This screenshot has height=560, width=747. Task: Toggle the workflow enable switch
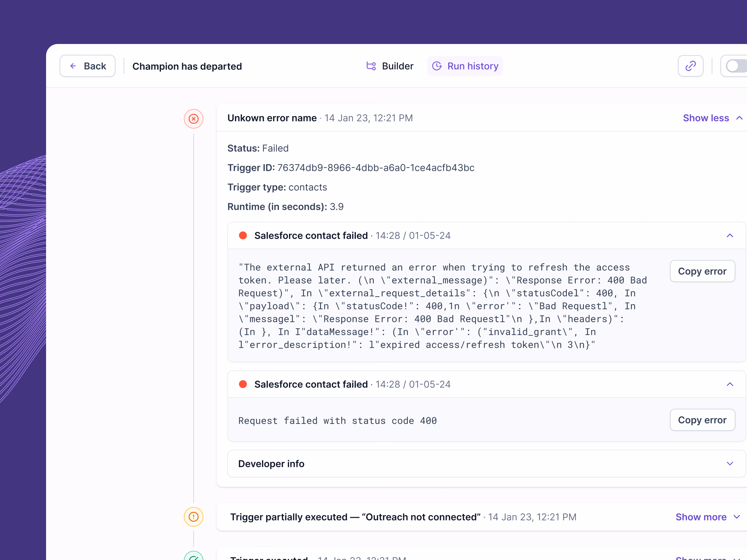736,66
